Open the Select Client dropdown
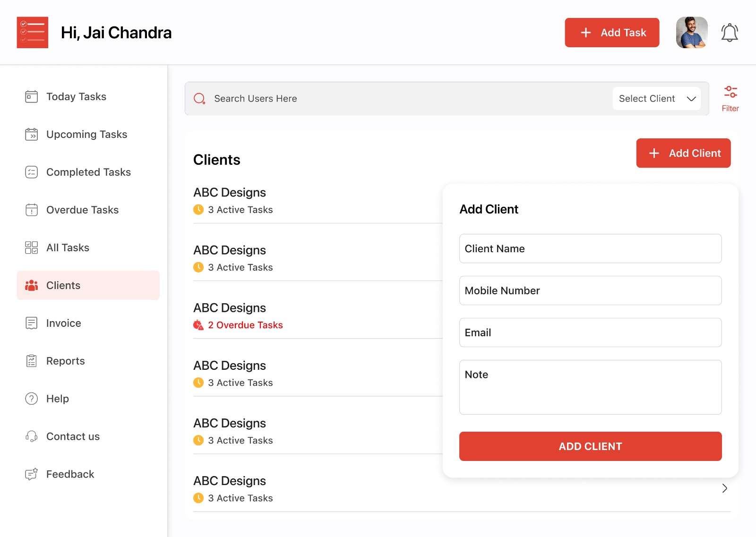The width and height of the screenshot is (756, 537). point(656,98)
